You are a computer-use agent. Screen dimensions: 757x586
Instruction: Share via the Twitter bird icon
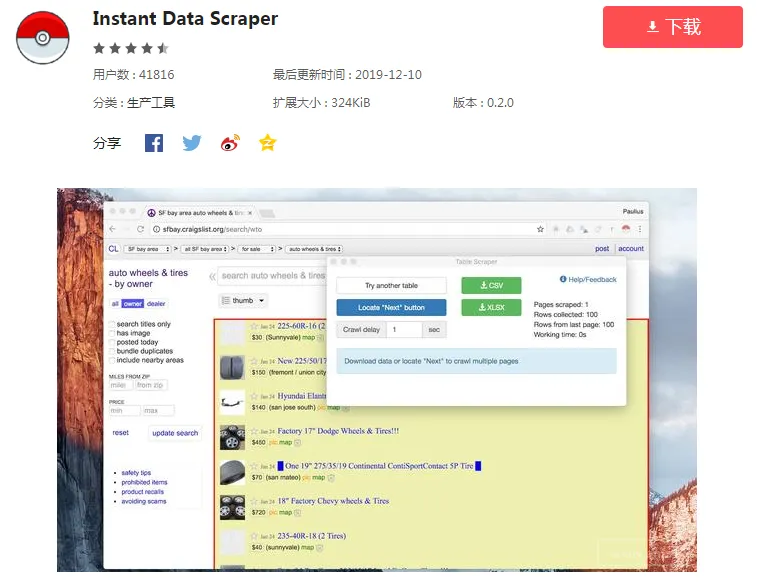pyautogui.click(x=192, y=143)
